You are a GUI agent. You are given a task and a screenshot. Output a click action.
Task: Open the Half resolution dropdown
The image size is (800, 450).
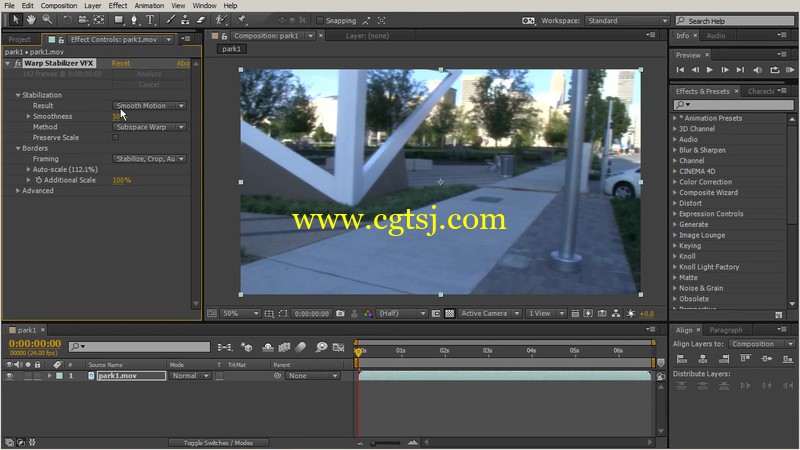point(402,313)
